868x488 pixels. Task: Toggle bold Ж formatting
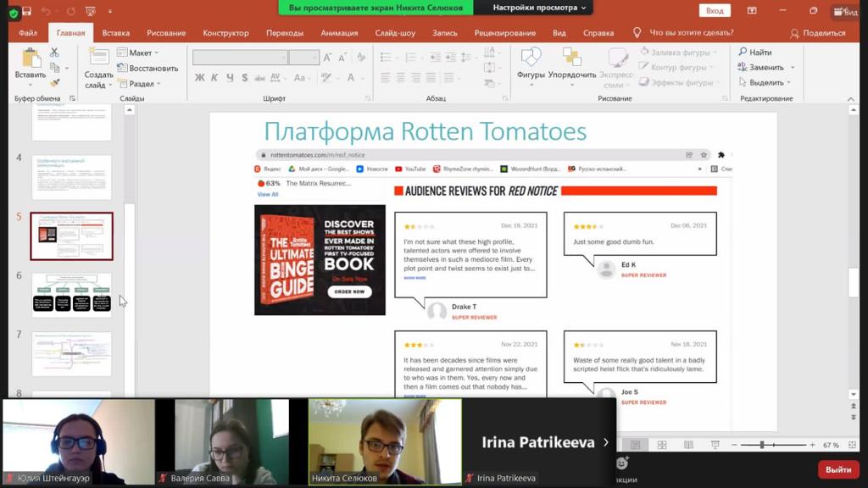[199, 78]
